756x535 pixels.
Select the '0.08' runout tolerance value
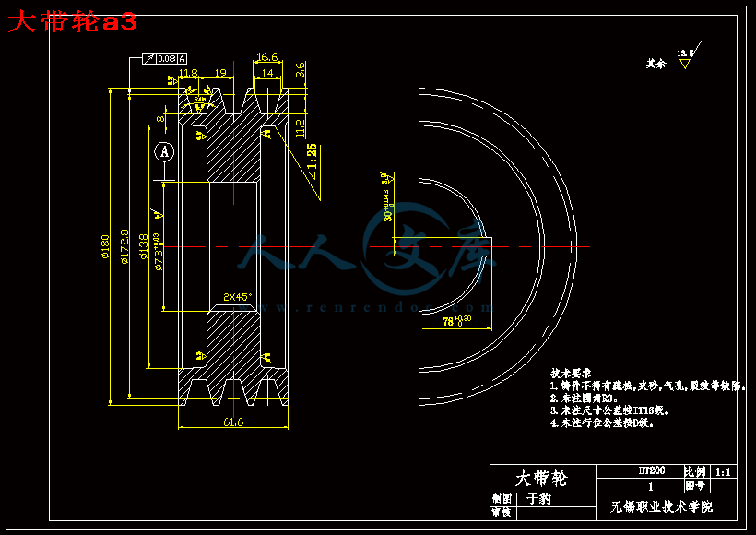coord(167,58)
